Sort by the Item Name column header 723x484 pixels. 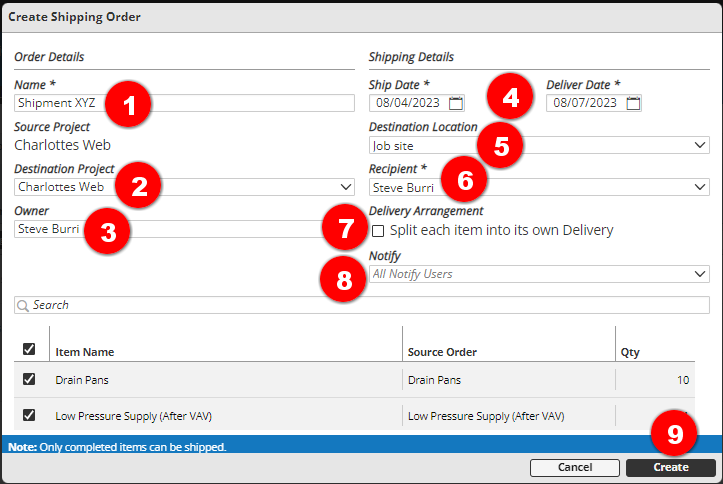coord(85,352)
